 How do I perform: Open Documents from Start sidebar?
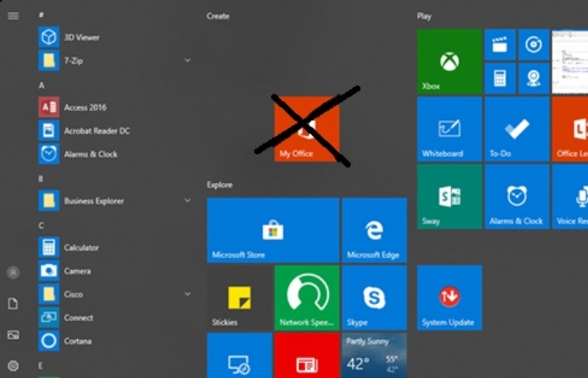[13, 303]
